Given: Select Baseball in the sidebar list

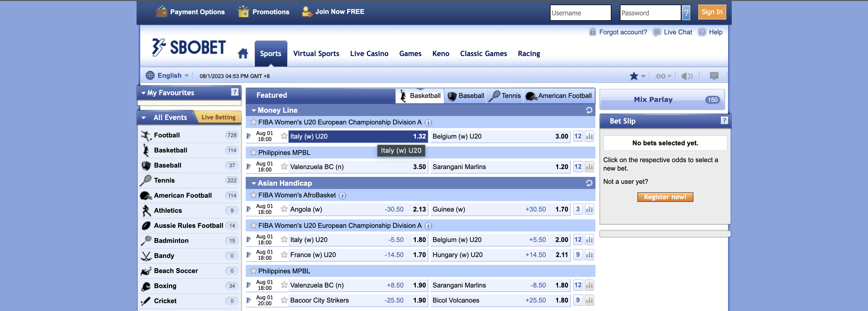Looking at the screenshot, I should click(x=189, y=165).
